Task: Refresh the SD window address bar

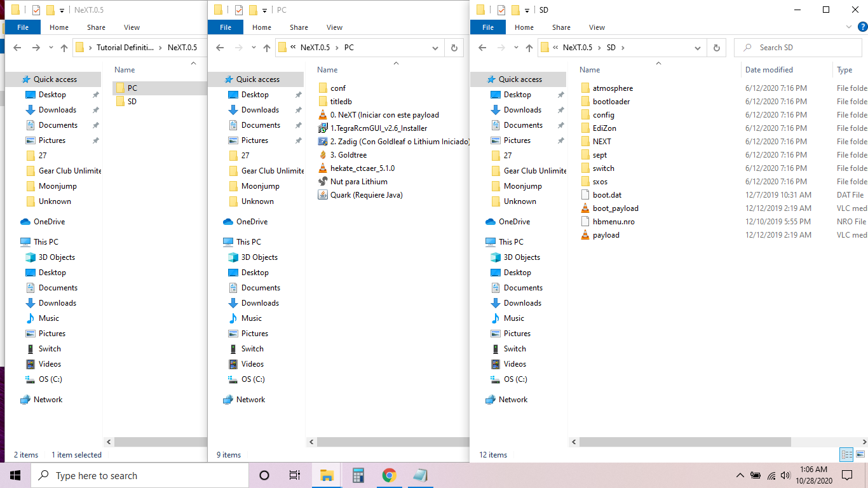Action: [716, 48]
